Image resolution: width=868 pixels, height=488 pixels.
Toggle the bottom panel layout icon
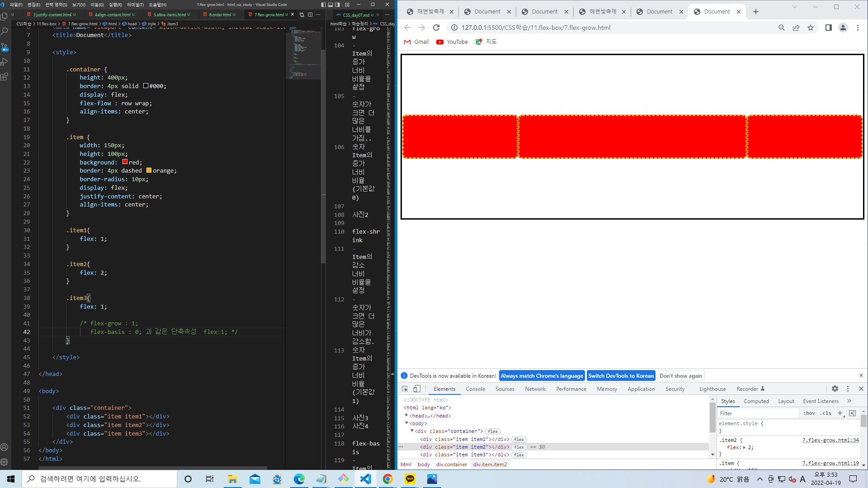coord(330,5)
